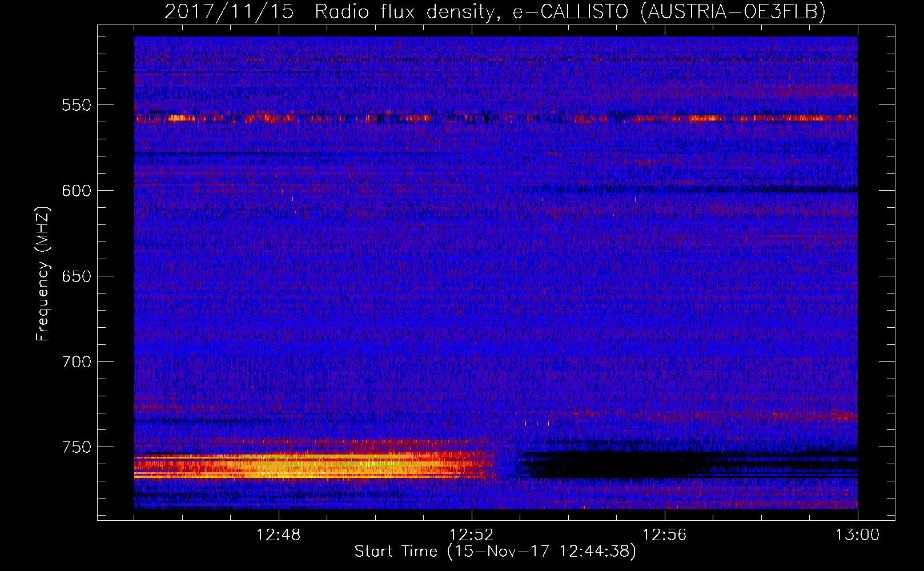Screen dimensions: 924x571
Task: Click the 700 frequency tick label
Action: 77,362
